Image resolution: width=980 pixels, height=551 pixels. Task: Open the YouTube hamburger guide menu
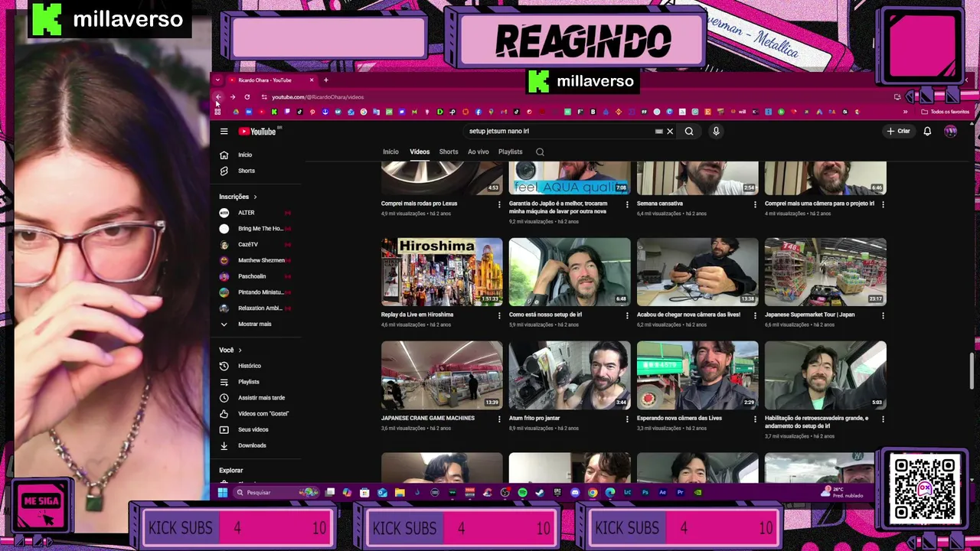point(224,132)
